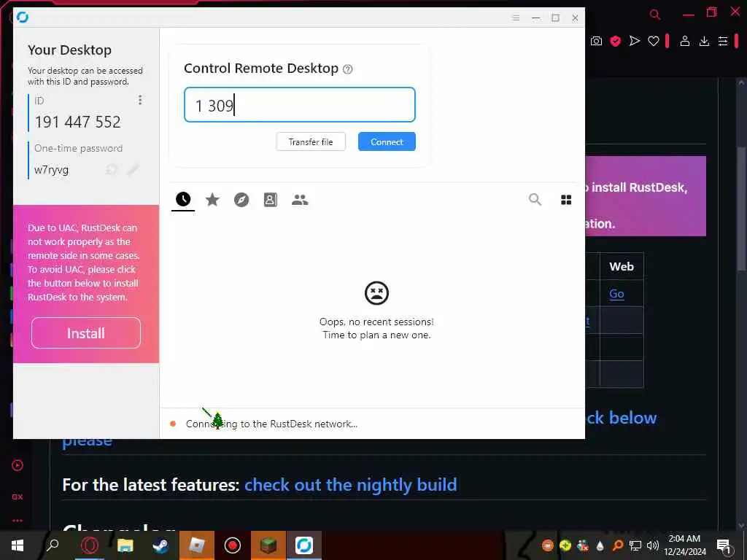Screen dimensions: 747x560
Task: Click the remote ID input field
Action: click(300, 105)
